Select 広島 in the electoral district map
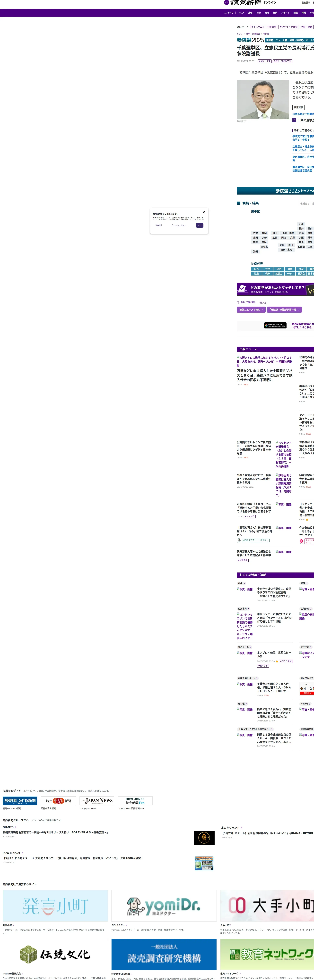This screenshot has width=314, height=980. point(275,238)
